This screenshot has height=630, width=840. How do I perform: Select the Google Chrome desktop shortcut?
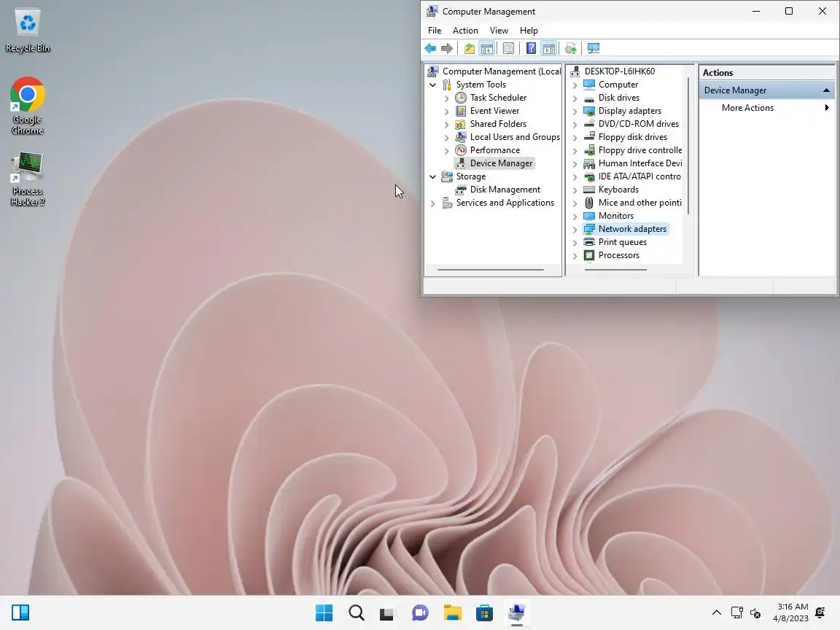[x=27, y=106]
